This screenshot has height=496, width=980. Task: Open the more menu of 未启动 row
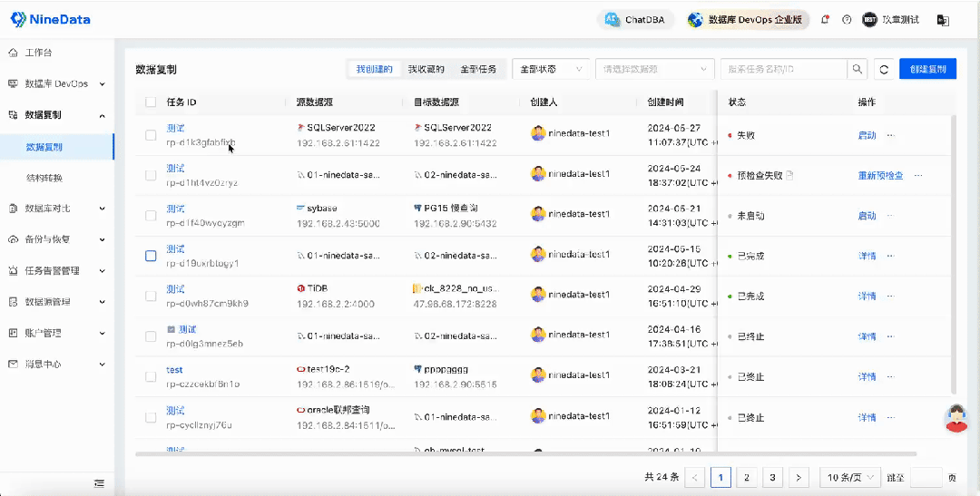891,216
